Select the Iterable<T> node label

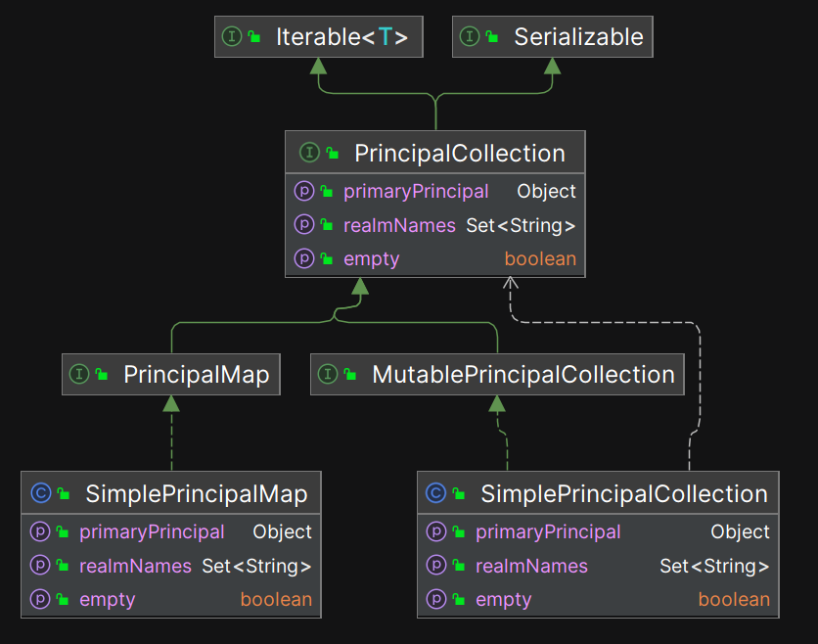[x=341, y=37]
